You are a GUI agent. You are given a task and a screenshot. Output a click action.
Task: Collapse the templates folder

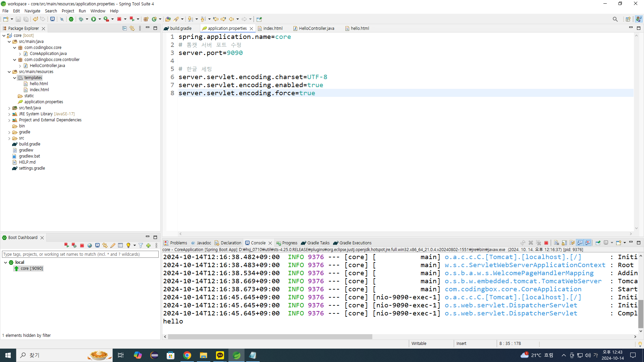coord(15,78)
